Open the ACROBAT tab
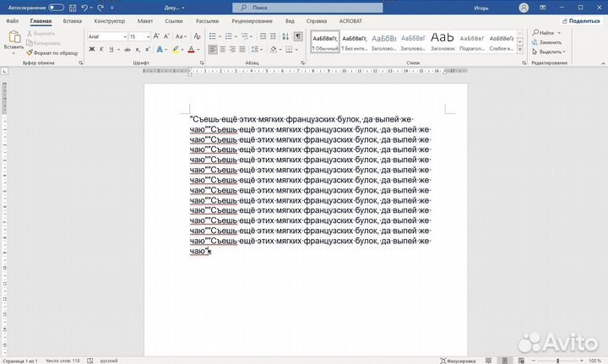 350,21
